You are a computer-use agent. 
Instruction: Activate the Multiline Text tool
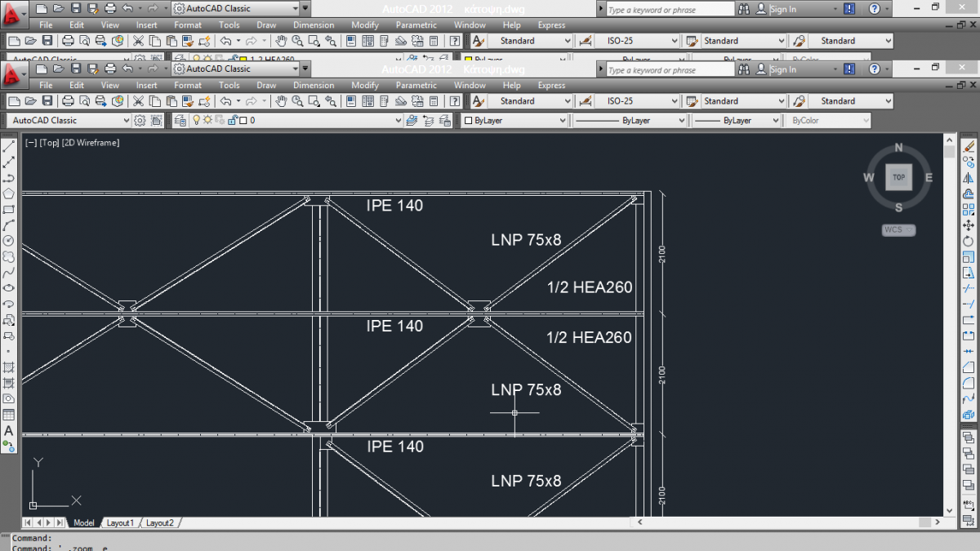point(9,430)
